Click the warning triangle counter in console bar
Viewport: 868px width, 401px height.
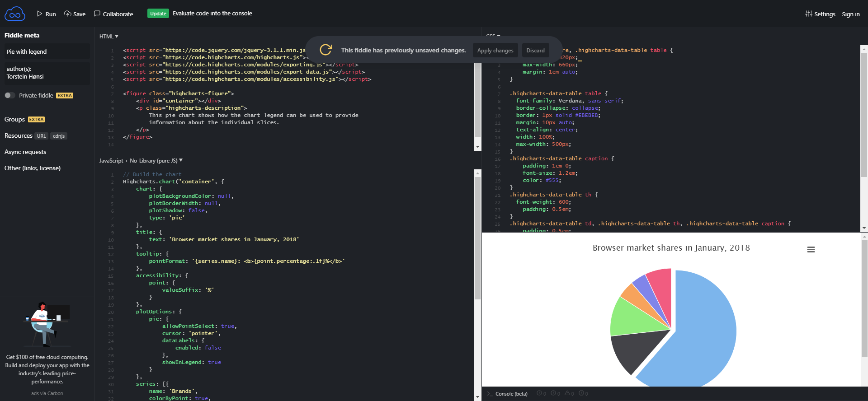pos(570,393)
